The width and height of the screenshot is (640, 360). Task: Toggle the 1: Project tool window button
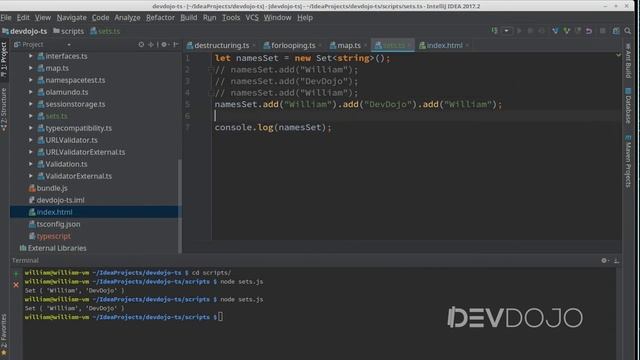pos(4,60)
